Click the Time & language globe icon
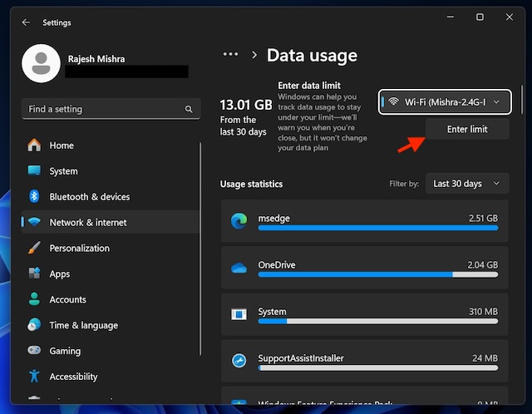 pyautogui.click(x=34, y=325)
